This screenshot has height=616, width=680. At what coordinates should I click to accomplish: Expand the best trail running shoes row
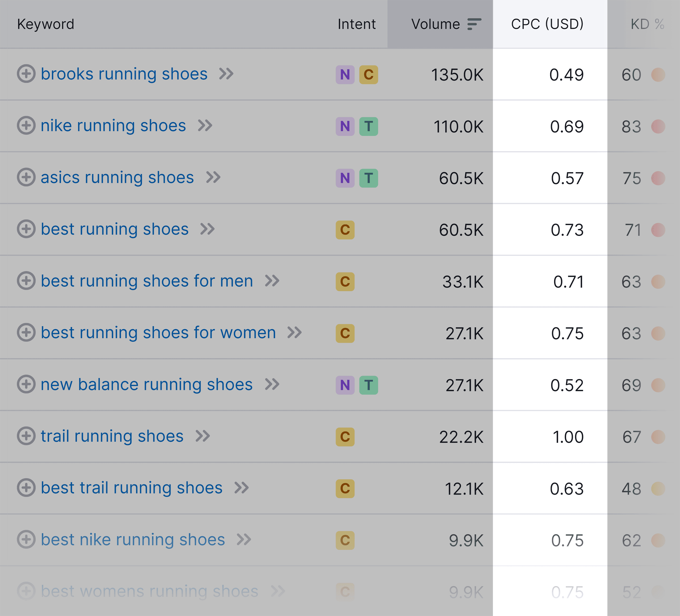pos(26,488)
